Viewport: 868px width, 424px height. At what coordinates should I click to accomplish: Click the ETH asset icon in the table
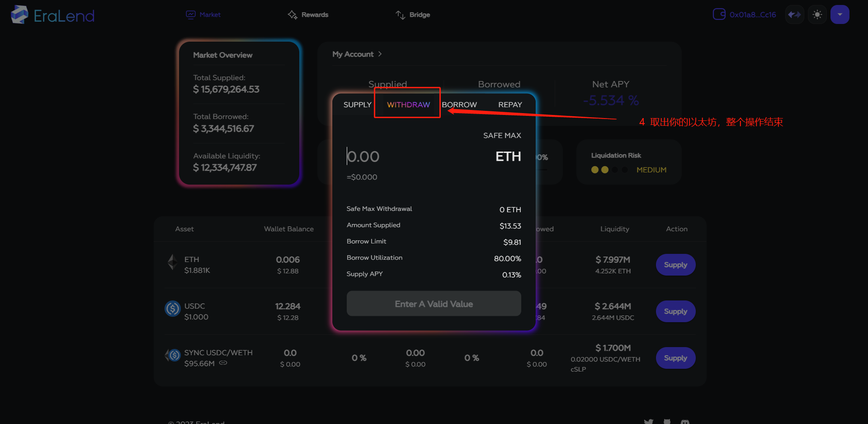172,262
